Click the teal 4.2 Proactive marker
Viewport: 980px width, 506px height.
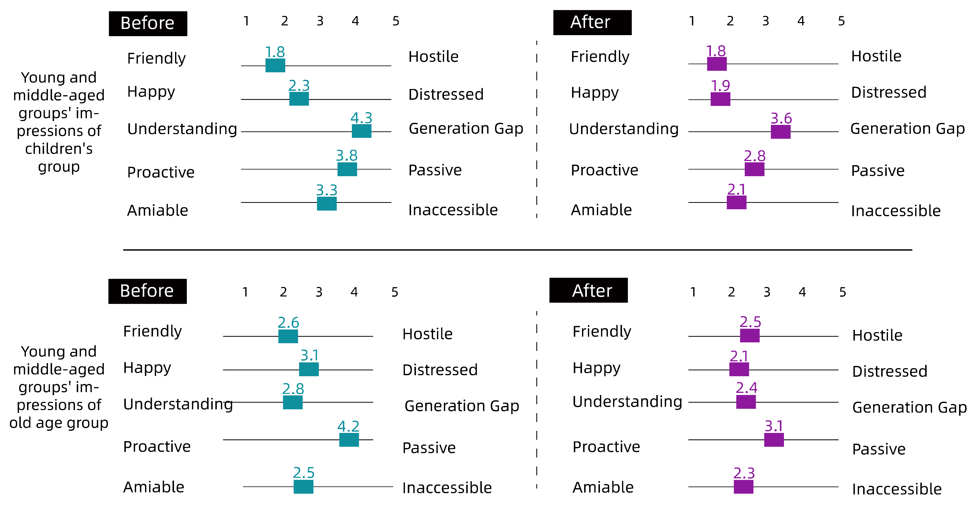click(349, 440)
